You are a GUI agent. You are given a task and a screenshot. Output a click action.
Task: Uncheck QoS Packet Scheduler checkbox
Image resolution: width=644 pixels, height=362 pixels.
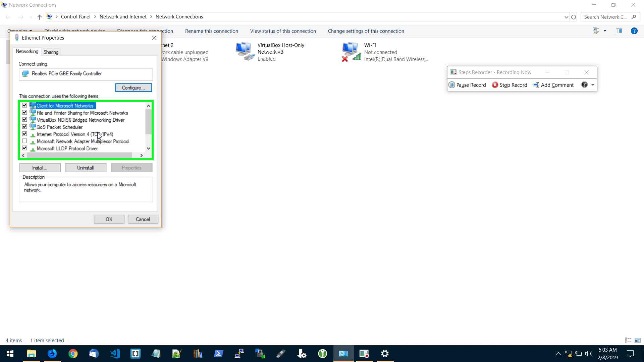coord(24,127)
